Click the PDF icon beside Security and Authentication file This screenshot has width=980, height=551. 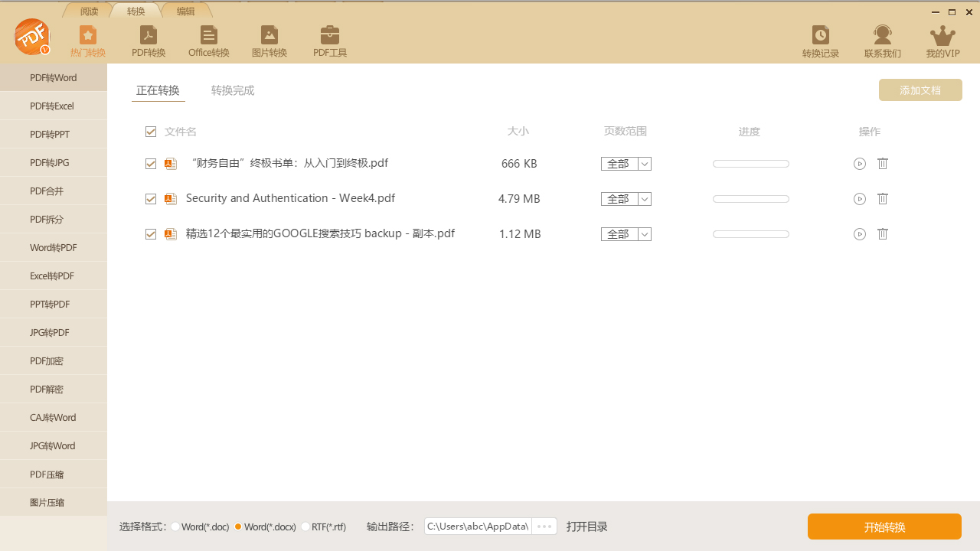tap(171, 199)
